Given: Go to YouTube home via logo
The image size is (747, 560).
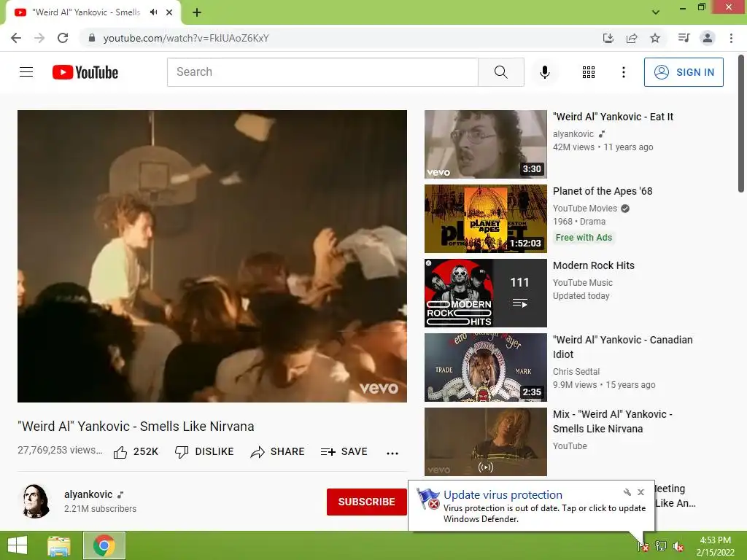Looking at the screenshot, I should click(x=85, y=72).
